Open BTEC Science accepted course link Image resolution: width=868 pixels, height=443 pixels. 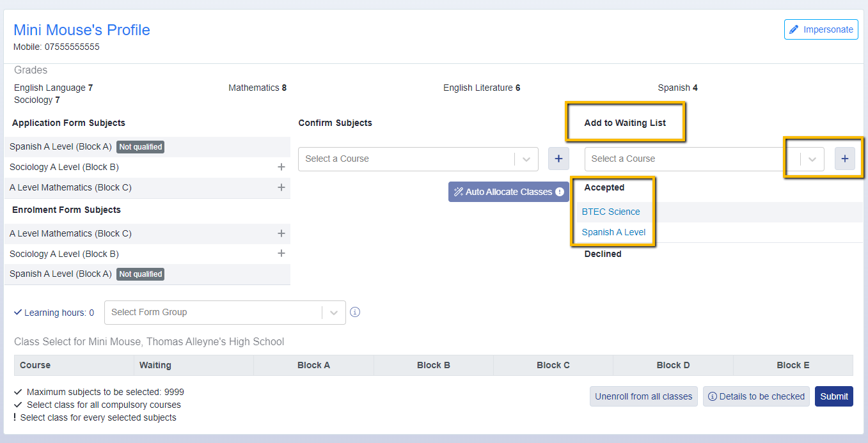tap(611, 212)
